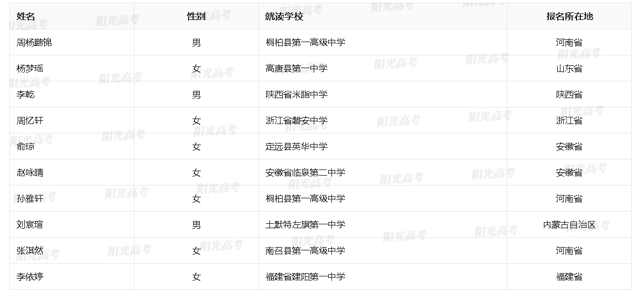Click the school 定远县英华中学
The image size is (644, 298).
point(297,147)
